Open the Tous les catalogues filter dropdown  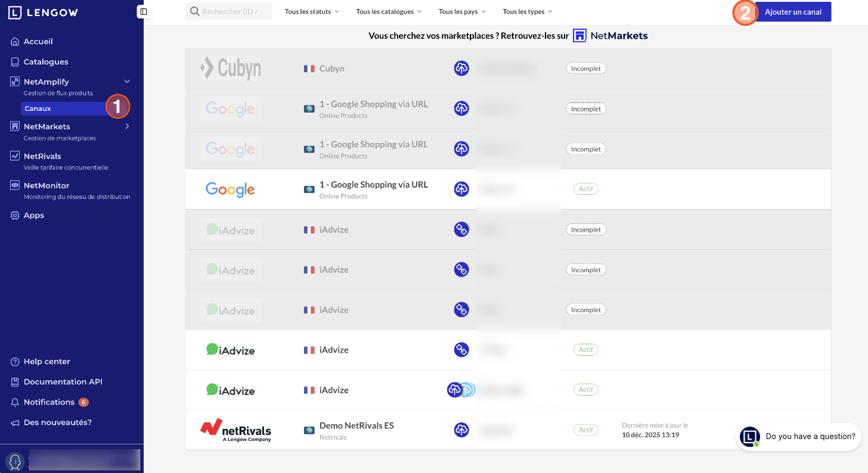(x=389, y=11)
